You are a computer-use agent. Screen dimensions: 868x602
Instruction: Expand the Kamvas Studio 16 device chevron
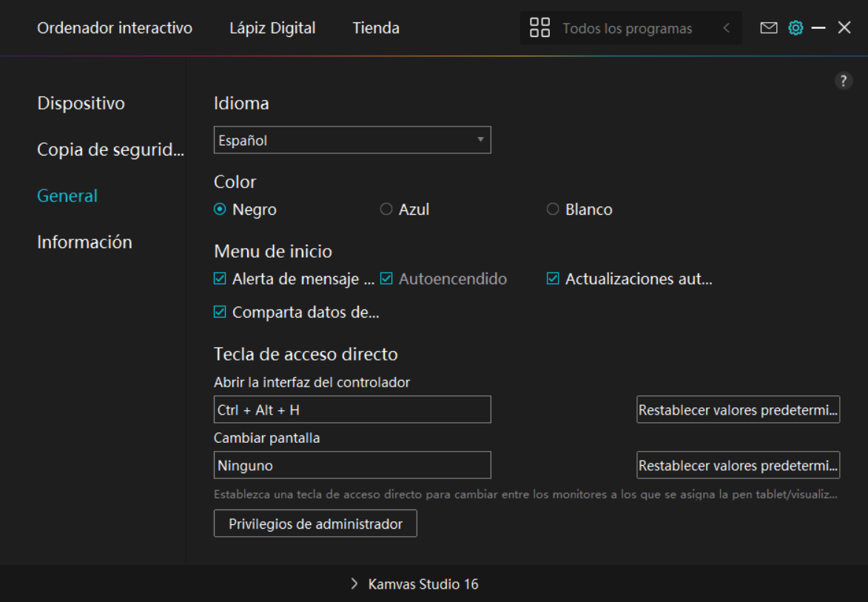[354, 584]
